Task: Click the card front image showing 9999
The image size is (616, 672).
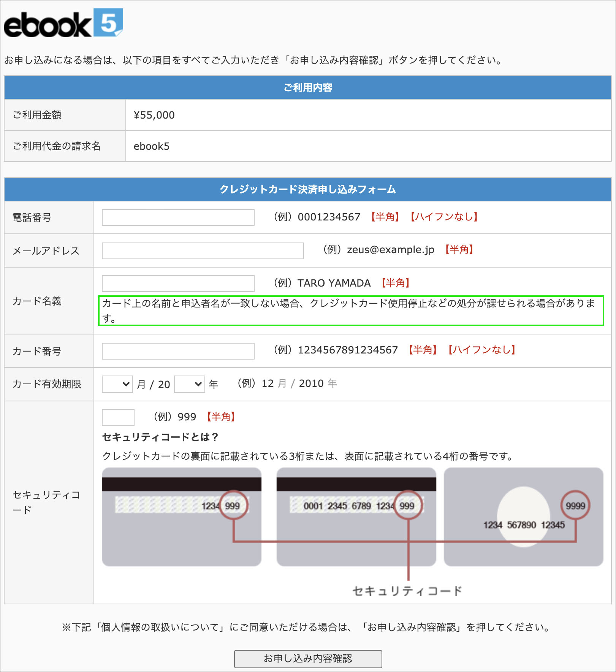Action: pyautogui.click(x=523, y=517)
